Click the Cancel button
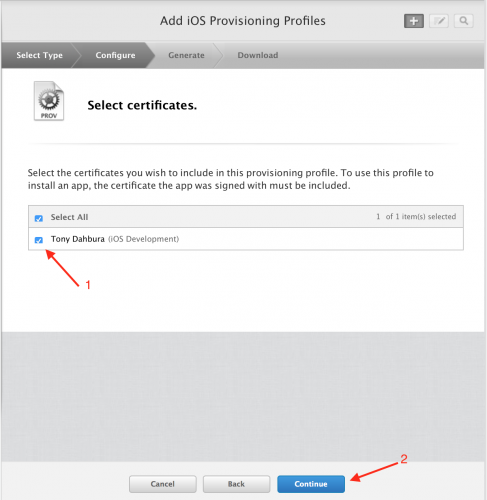This screenshot has width=487, height=500. (162, 484)
